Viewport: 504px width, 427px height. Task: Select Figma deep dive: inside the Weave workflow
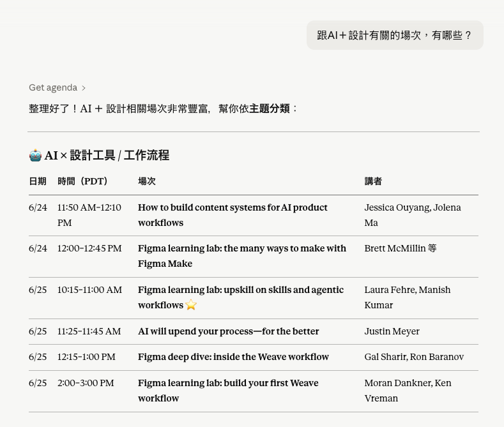(x=233, y=357)
